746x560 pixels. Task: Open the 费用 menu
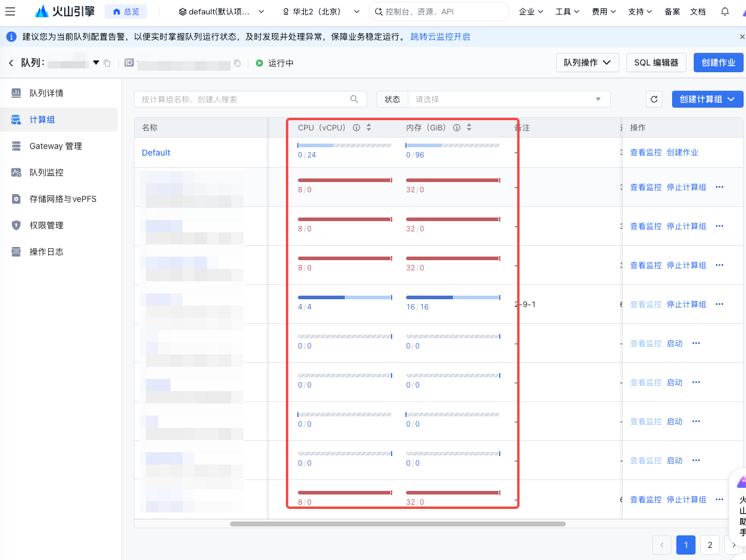[604, 11]
